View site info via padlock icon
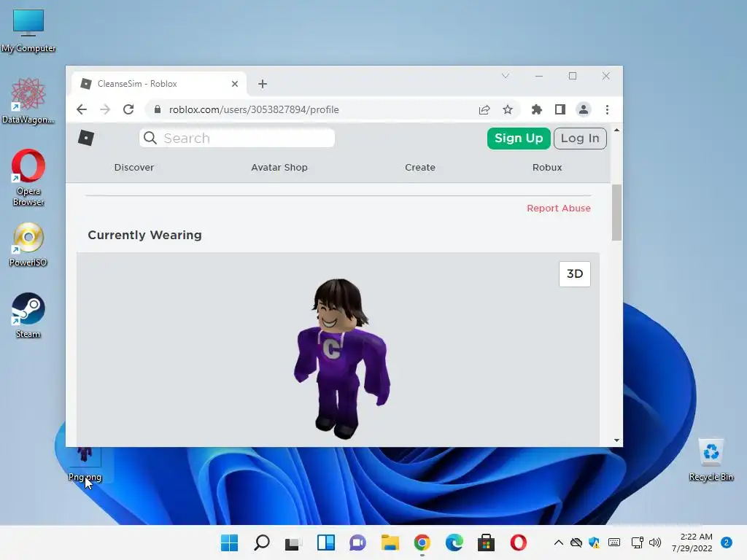 158,109
